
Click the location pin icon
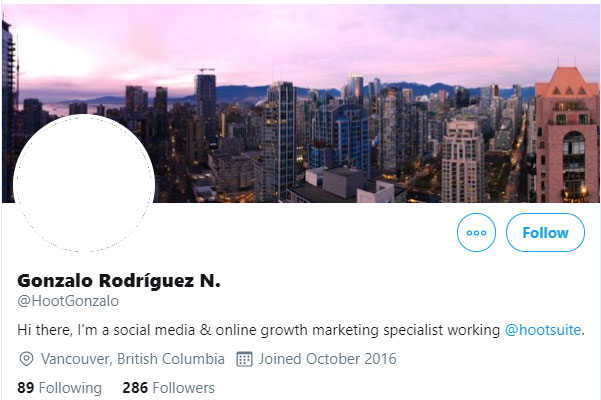tap(26, 359)
